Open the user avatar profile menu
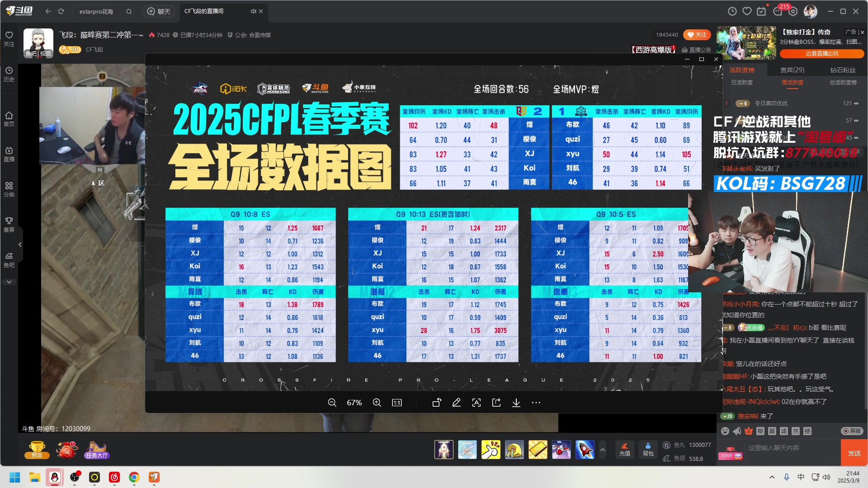 coord(810,11)
